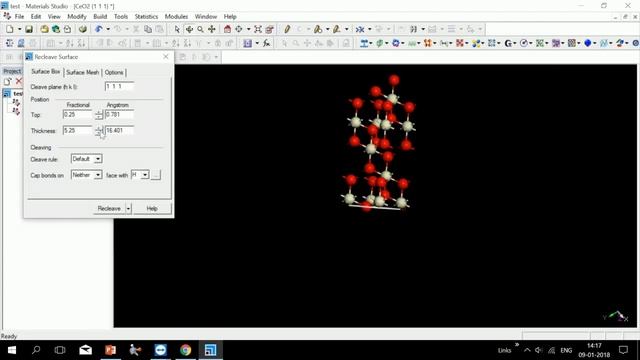Open the red-and-white grid module icon
The width and height of the screenshot is (640, 360).
click(x=460, y=43)
